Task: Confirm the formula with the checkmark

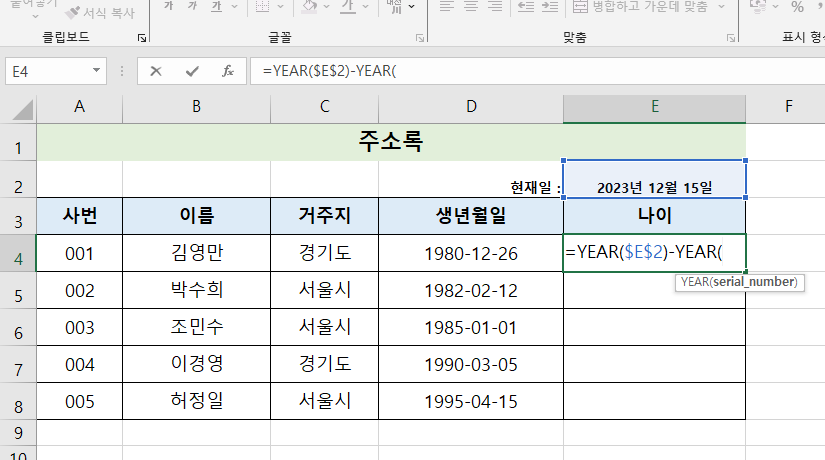Action: [192, 71]
